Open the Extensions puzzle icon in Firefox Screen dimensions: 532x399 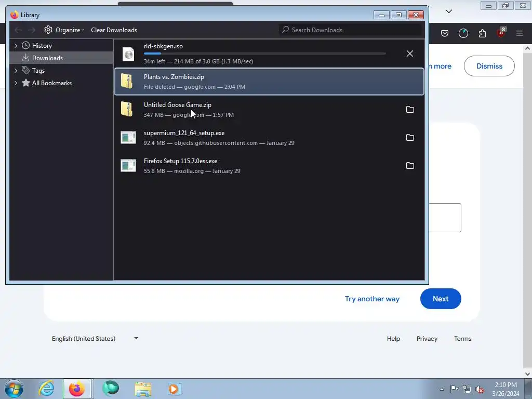coord(482,33)
